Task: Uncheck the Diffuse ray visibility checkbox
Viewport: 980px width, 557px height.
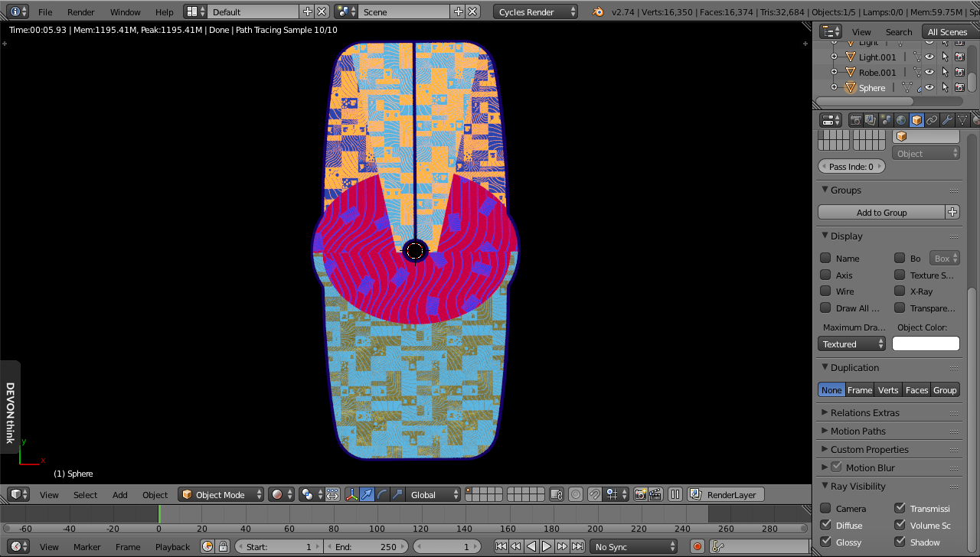Action: [825, 525]
